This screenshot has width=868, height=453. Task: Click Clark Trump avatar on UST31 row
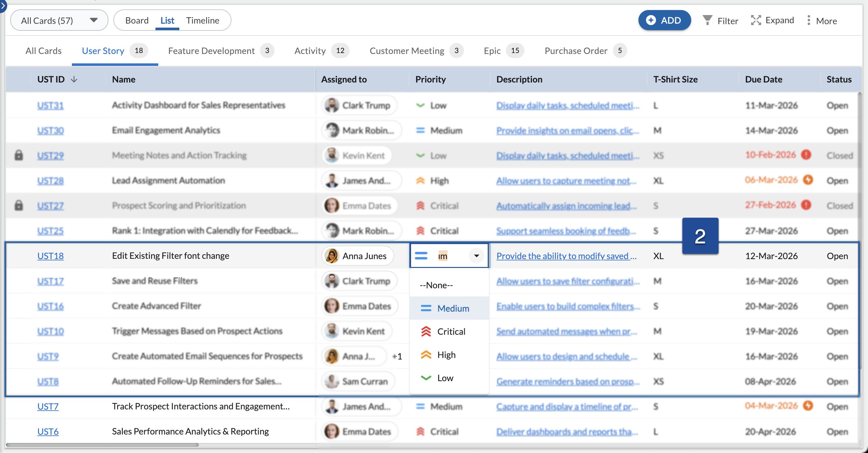click(x=332, y=105)
